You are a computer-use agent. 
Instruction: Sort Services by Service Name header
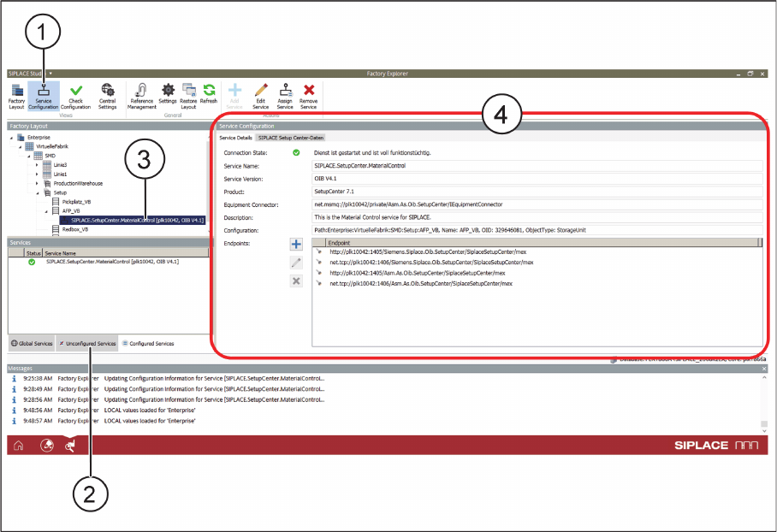click(x=126, y=253)
